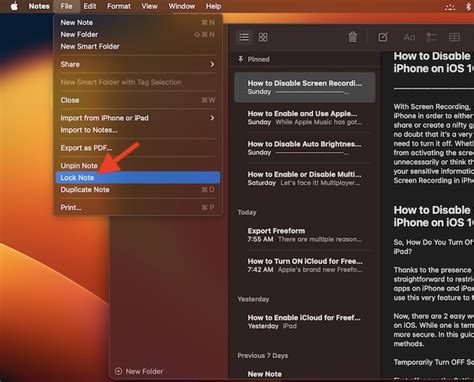Open the Edit menu
Screen dimensions: 474x382
coord(90,6)
